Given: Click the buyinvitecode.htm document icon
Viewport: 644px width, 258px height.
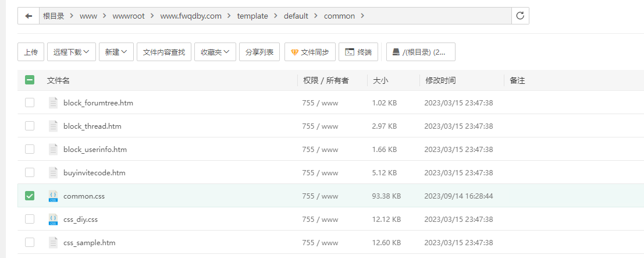Looking at the screenshot, I should pos(53,173).
